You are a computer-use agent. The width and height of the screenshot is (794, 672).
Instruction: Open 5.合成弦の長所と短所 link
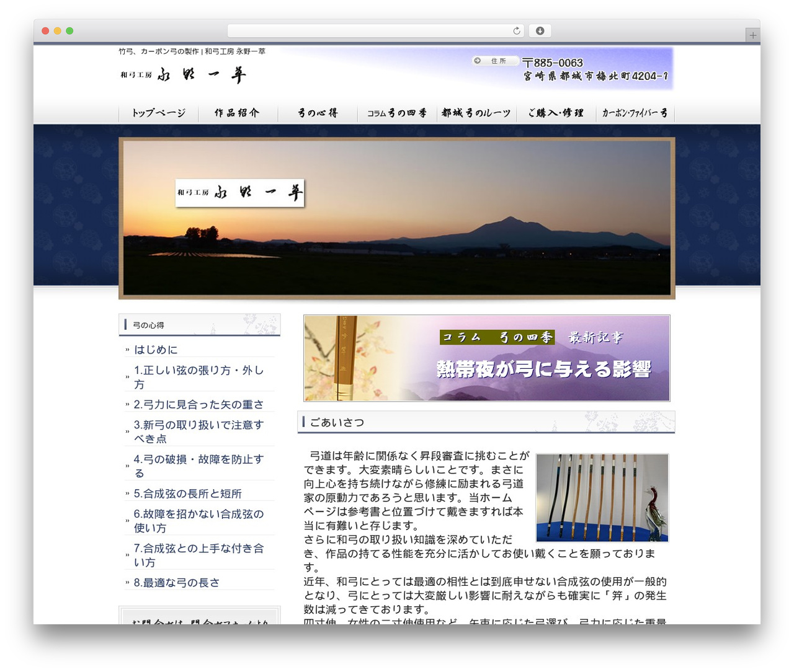pyautogui.click(x=188, y=493)
